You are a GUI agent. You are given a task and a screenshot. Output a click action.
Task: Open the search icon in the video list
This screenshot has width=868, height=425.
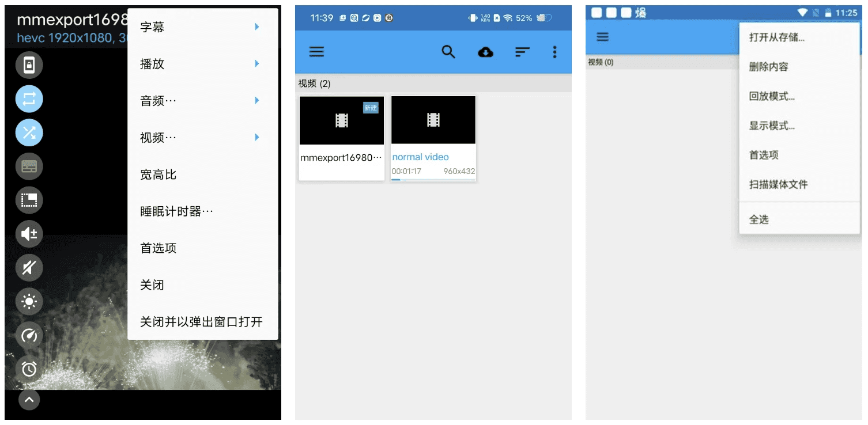[x=448, y=52]
